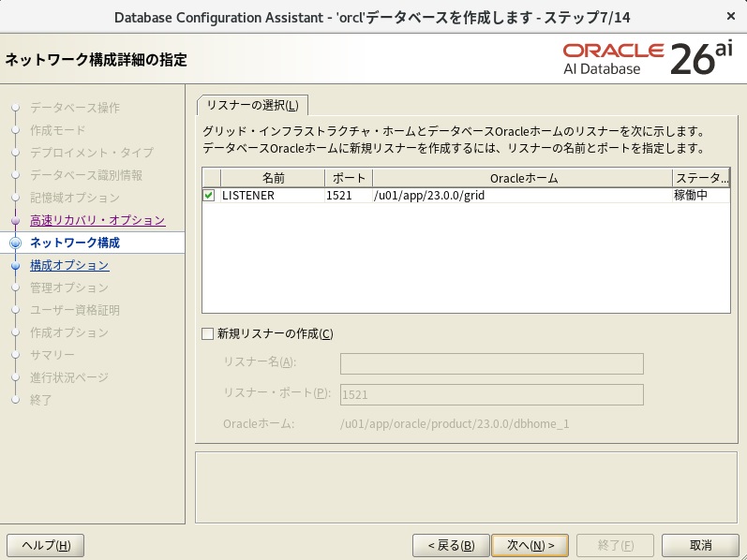
Task: Select the 稼働中 status cell
Action: click(x=701, y=195)
